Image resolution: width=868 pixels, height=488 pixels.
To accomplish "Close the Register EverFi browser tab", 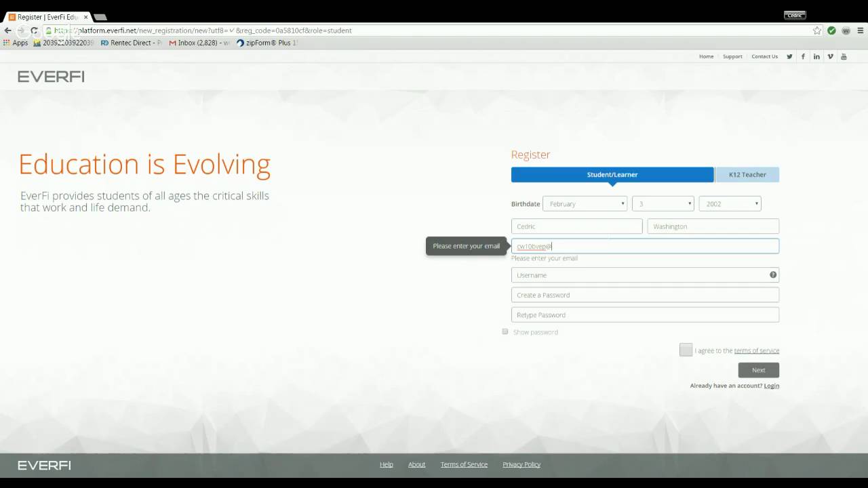I will coord(85,17).
